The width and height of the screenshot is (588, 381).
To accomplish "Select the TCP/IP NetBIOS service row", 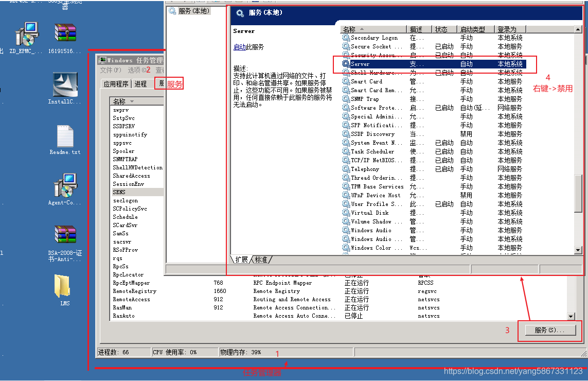I will click(434, 160).
